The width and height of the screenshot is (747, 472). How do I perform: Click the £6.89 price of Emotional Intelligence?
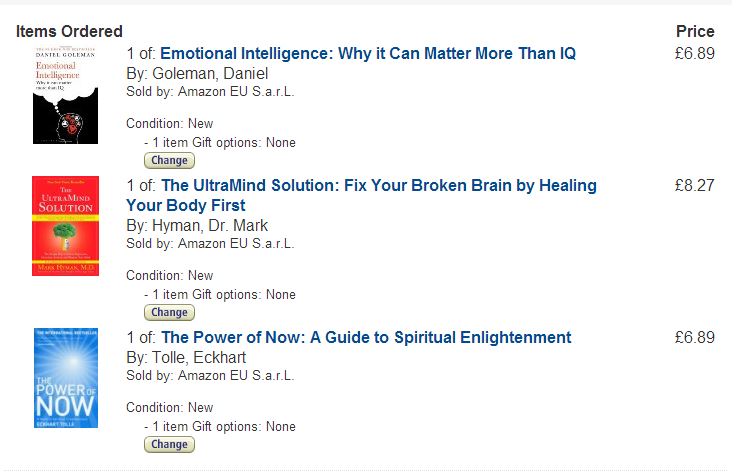coord(695,53)
